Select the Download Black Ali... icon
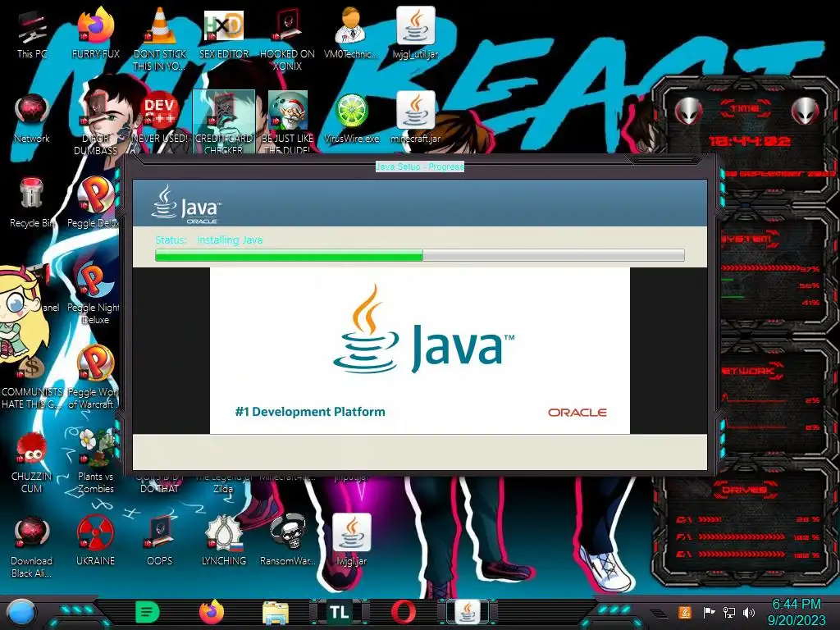This screenshot has height=630, width=840. pos(32,547)
